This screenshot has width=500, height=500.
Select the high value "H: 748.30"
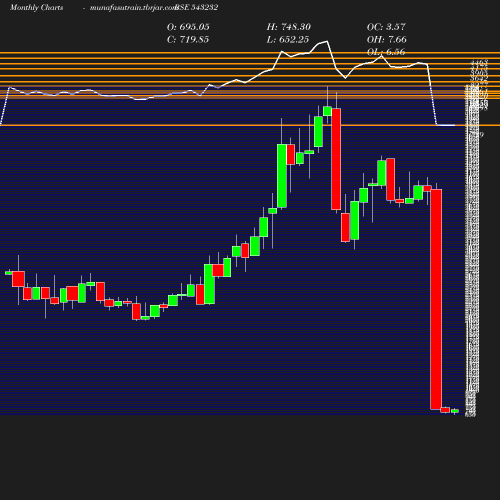(289, 27)
